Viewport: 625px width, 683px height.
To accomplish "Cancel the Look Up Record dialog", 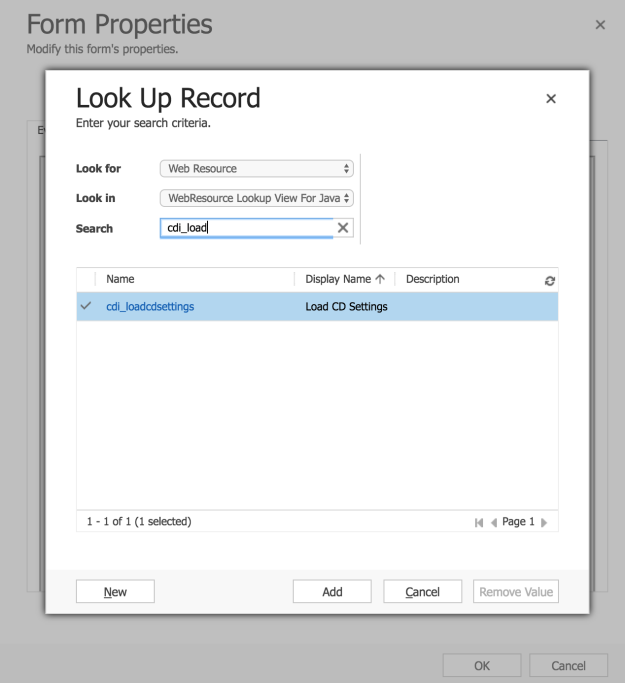I will 422,592.
